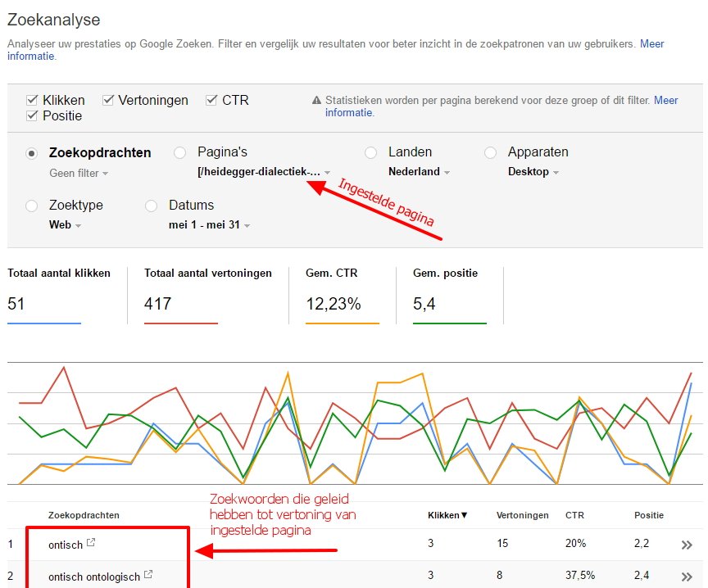Viewport: 708px width, 588px height.
Task: Click the Klikken value 3 in ontisch row
Action: click(x=431, y=543)
